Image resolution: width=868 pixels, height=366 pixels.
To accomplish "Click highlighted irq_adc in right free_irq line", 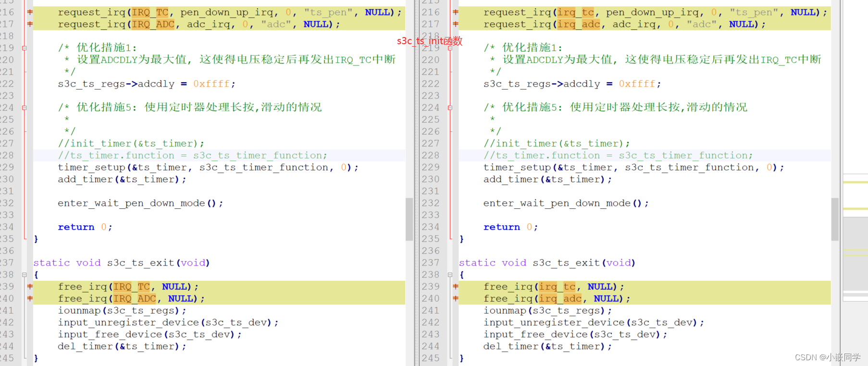I will pyautogui.click(x=560, y=299).
